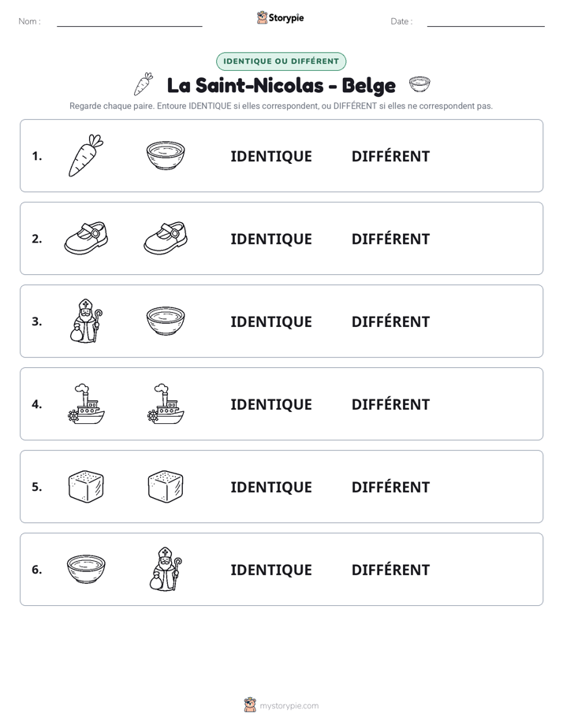Choose IDENTIQUE for question 2
Viewport: 563px width, 728px height.
(x=271, y=239)
